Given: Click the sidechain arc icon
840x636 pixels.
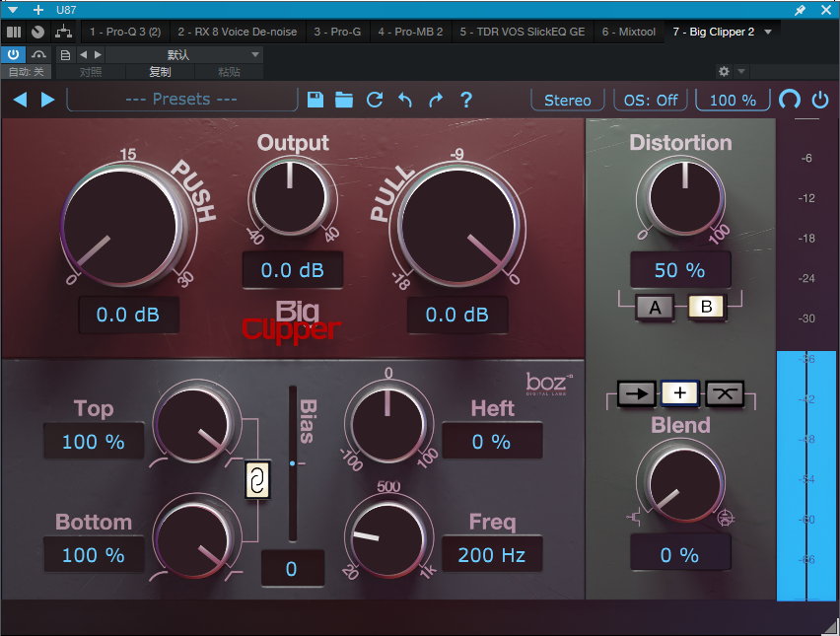Looking at the screenshot, I should tap(38, 54).
